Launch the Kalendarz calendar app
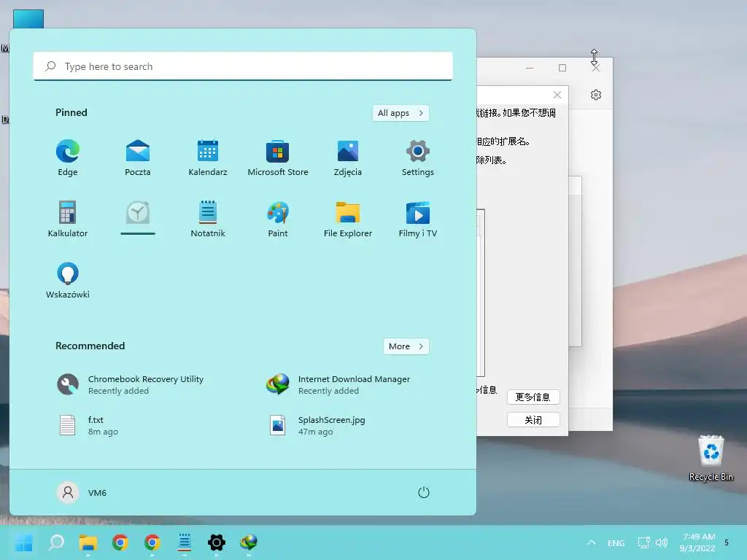Image resolution: width=747 pixels, height=560 pixels. [208, 158]
